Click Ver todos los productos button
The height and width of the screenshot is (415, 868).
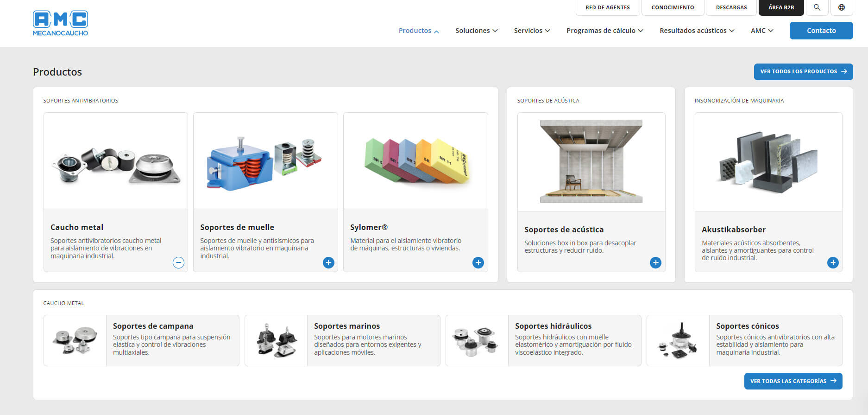click(x=803, y=72)
